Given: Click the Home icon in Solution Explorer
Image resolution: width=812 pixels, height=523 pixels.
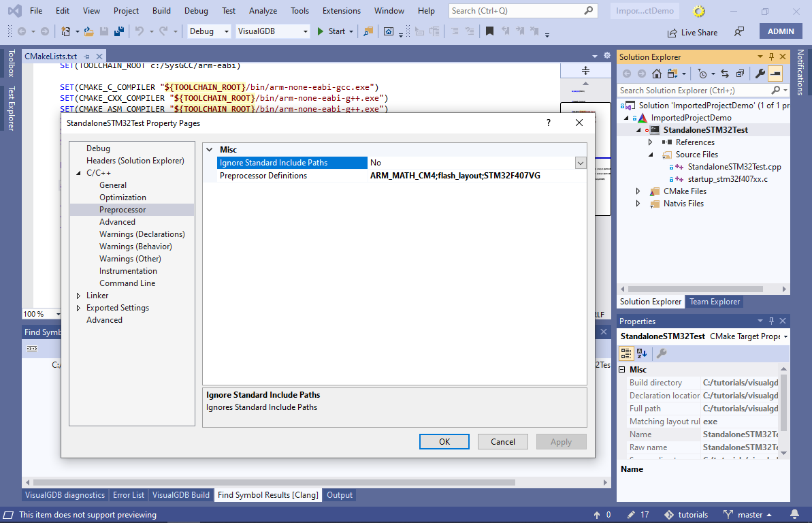Looking at the screenshot, I should [657, 74].
